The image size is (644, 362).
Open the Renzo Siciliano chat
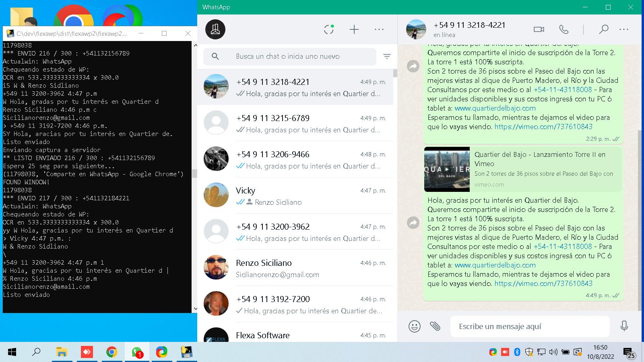click(x=295, y=268)
